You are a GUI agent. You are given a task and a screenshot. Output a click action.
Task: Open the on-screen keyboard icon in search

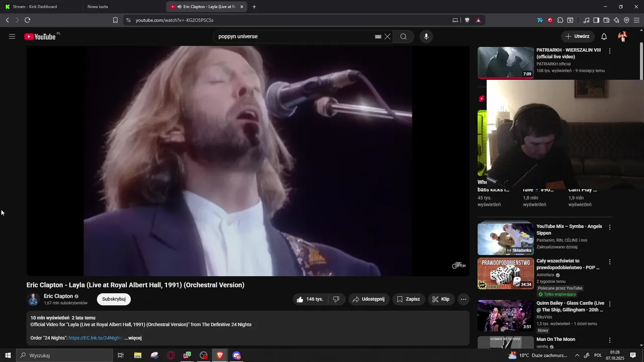click(378, 37)
